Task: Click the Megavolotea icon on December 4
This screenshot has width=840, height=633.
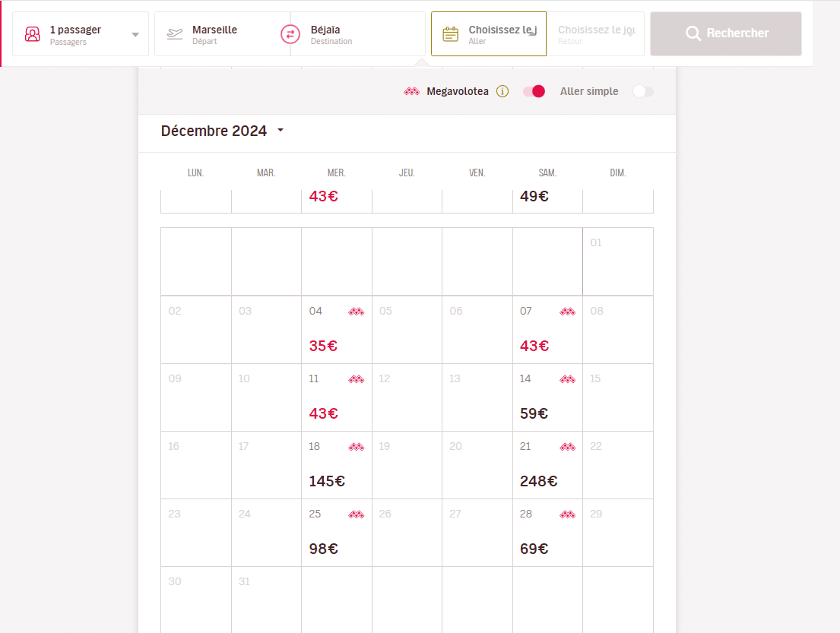Action: click(x=356, y=312)
